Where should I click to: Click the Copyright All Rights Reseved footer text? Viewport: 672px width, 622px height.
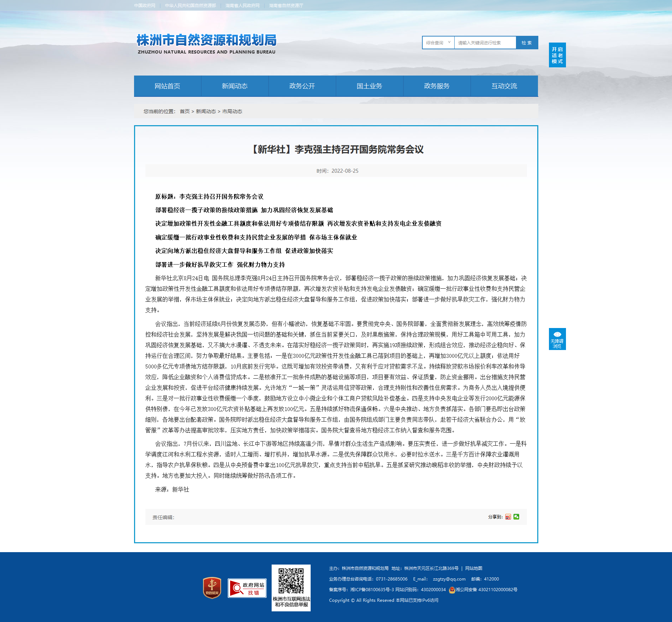click(362, 600)
